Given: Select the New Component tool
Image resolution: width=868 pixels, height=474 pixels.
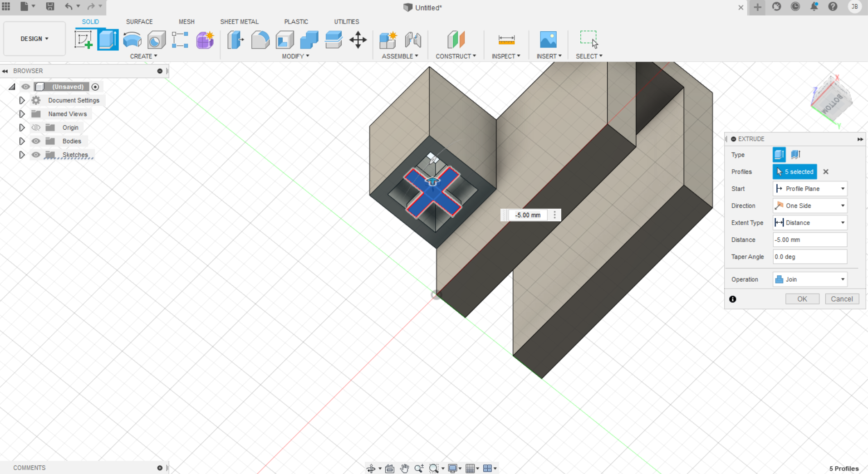Looking at the screenshot, I should [388, 40].
